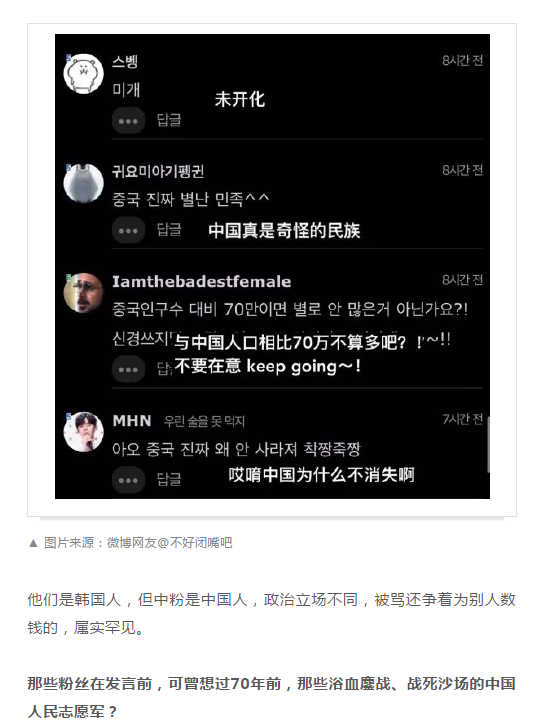Click the MHN user profile picture

pyautogui.click(x=83, y=432)
